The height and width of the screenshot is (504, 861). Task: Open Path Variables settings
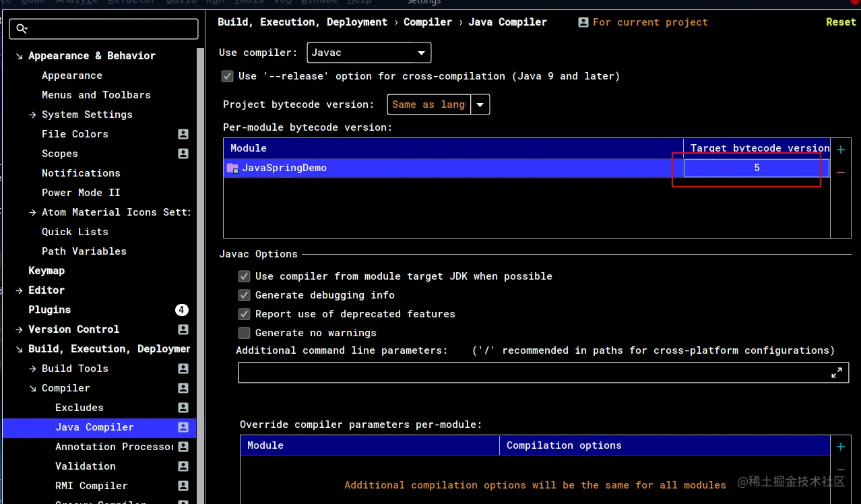[84, 251]
